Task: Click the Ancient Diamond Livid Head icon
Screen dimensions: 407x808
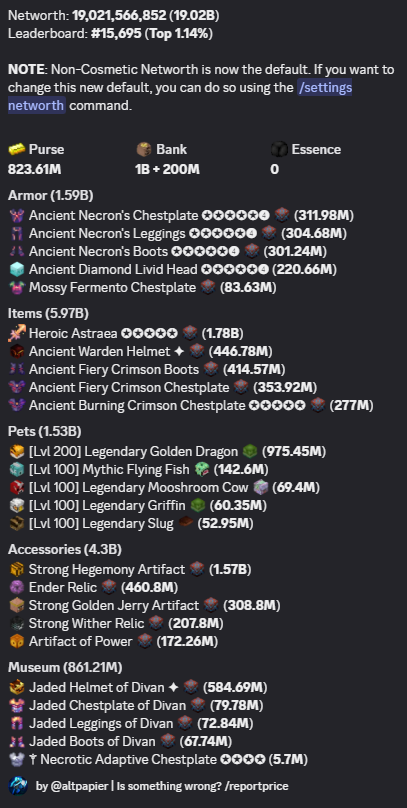Action: (x=16, y=270)
